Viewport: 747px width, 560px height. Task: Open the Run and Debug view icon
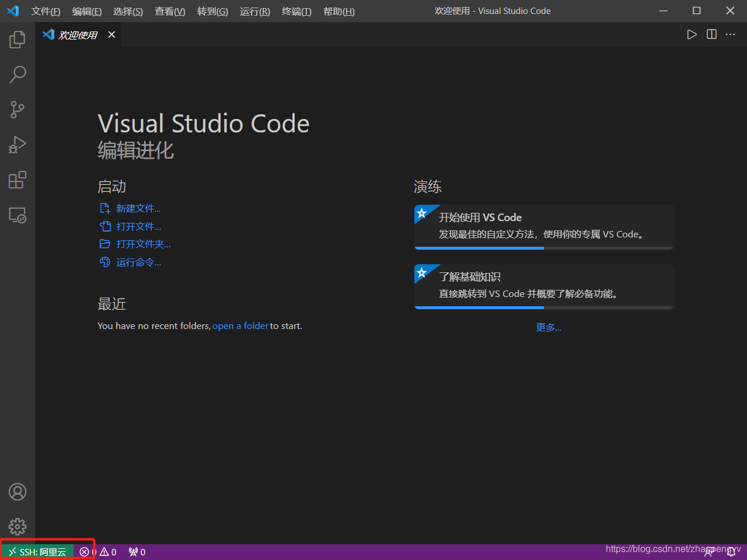click(18, 145)
